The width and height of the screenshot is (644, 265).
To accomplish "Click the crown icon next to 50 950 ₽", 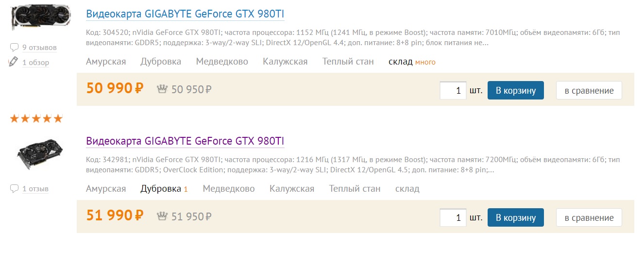I will 162,89.
